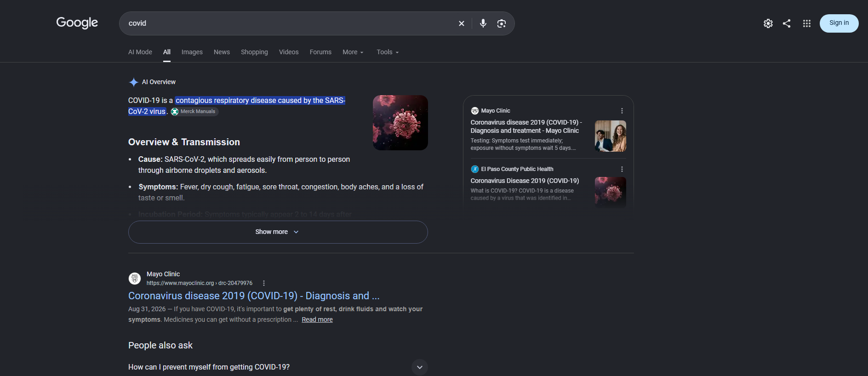
Task: Click the AI Overview sparkle icon
Action: coord(134,82)
